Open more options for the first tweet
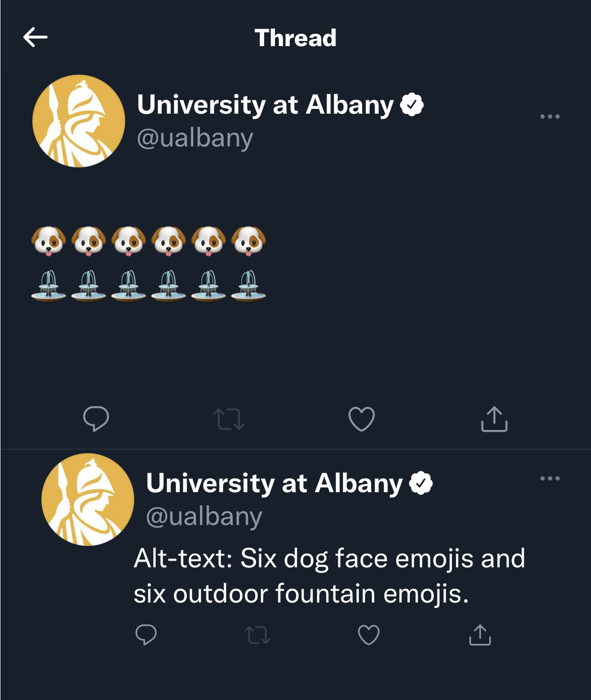Viewport: 591px width, 700px height. (x=550, y=117)
